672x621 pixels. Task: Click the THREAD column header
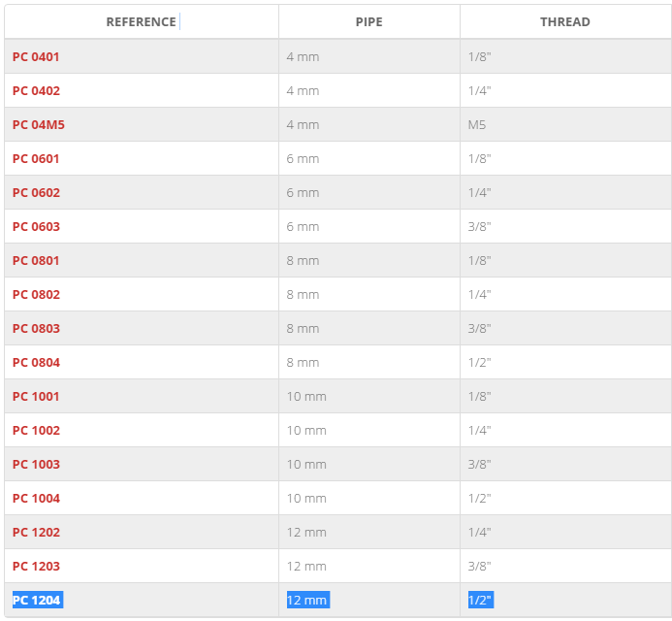tap(565, 22)
